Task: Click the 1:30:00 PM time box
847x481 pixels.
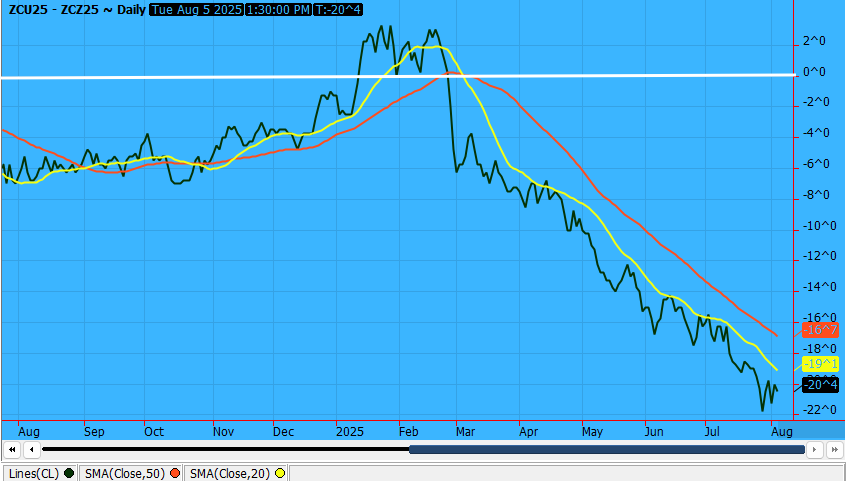Action: [x=275, y=9]
